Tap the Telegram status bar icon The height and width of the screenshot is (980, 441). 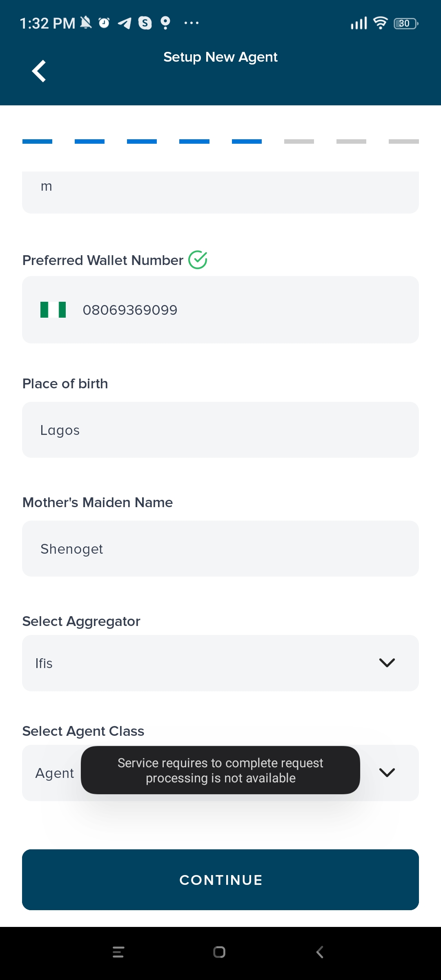pos(125,23)
